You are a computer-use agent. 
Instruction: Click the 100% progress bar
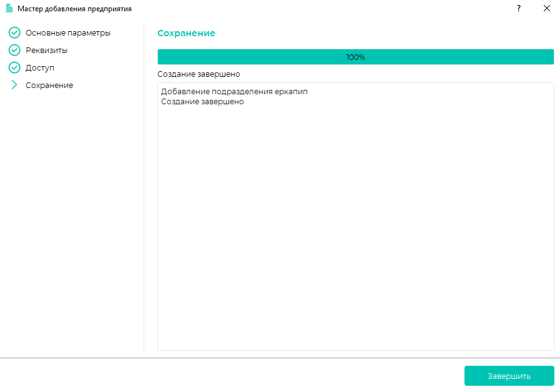(x=356, y=57)
